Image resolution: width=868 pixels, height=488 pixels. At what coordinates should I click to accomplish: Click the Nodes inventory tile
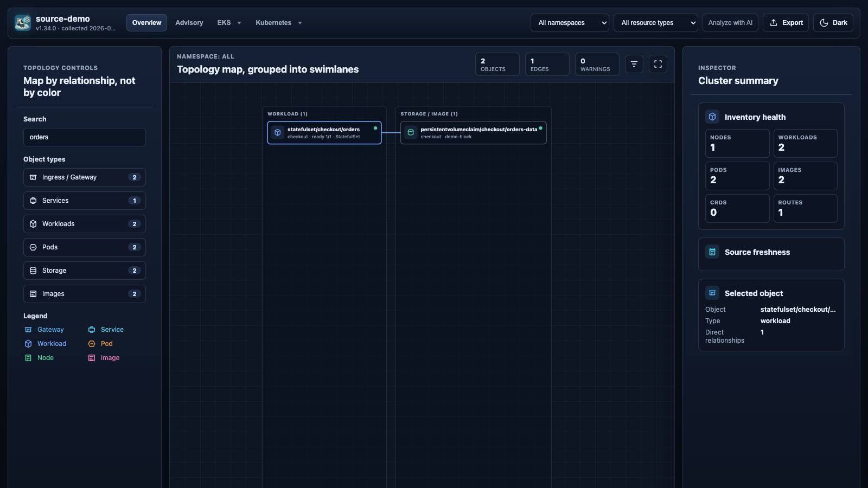pyautogui.click(x=737, y=143)
